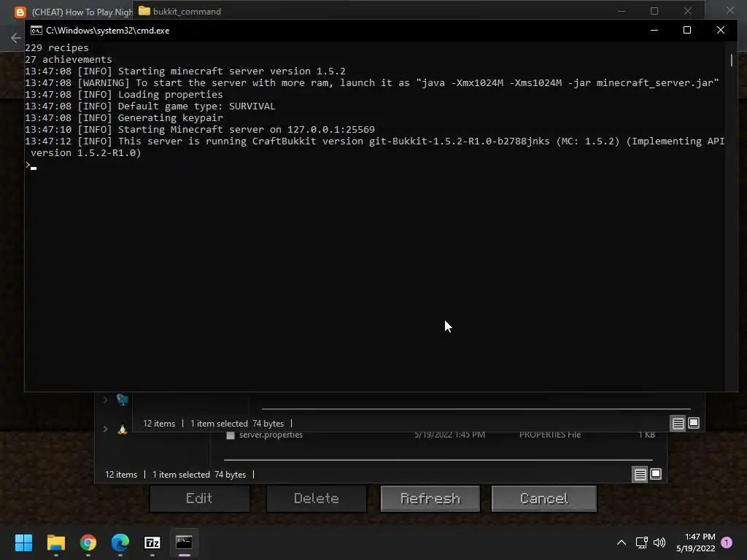Click the cmd.exe vertical scrollbar thumb
Viewport: 747px width, 560px height.
pos(731,60)
